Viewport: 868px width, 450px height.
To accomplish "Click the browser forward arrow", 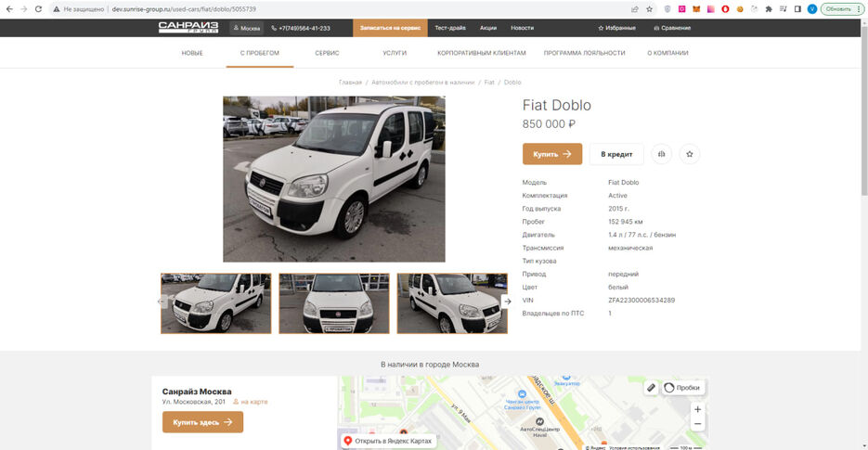I will tap(24, 9).
